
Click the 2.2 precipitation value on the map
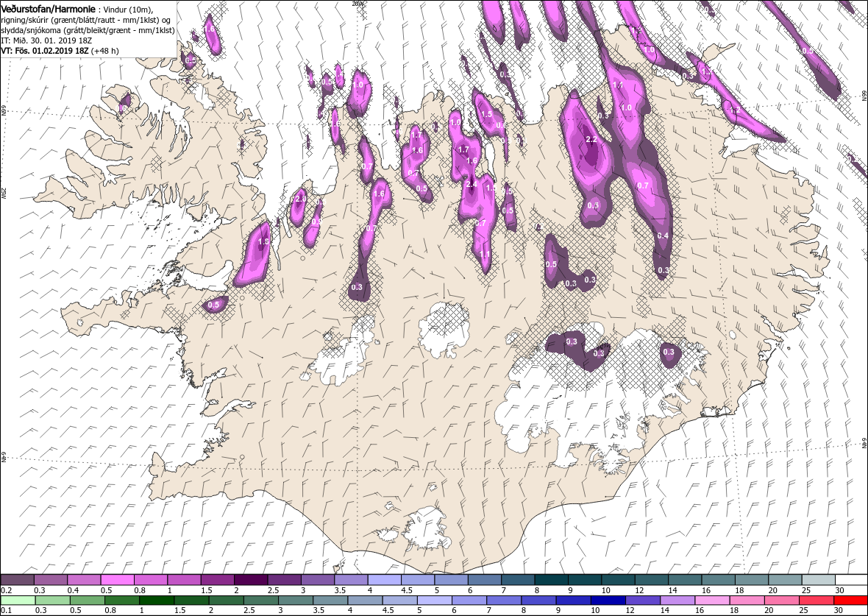[x=591, y=139]
